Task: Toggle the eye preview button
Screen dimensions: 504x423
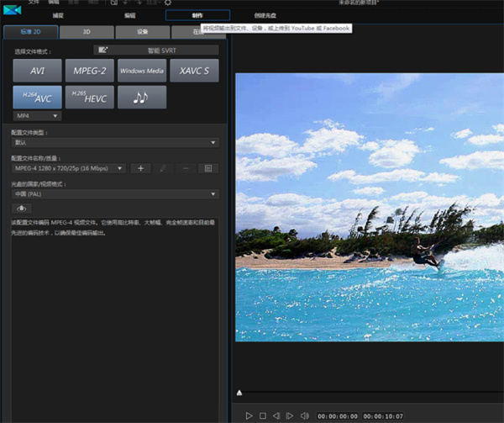Action: [x=23, y=208]
